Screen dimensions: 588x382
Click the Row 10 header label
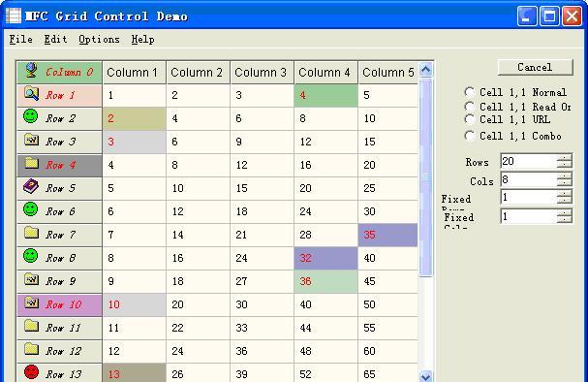coord(63,304)
